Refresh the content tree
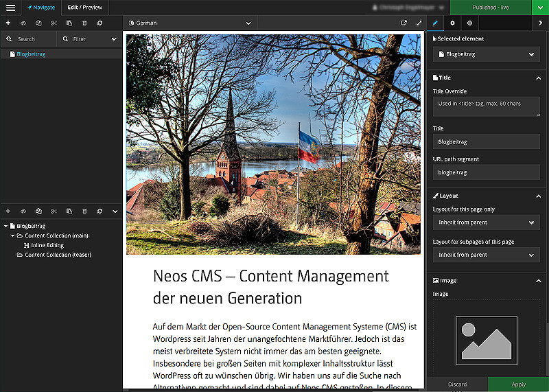The width and height of the screenshot is (549, 392). click(x=100, y=211)
